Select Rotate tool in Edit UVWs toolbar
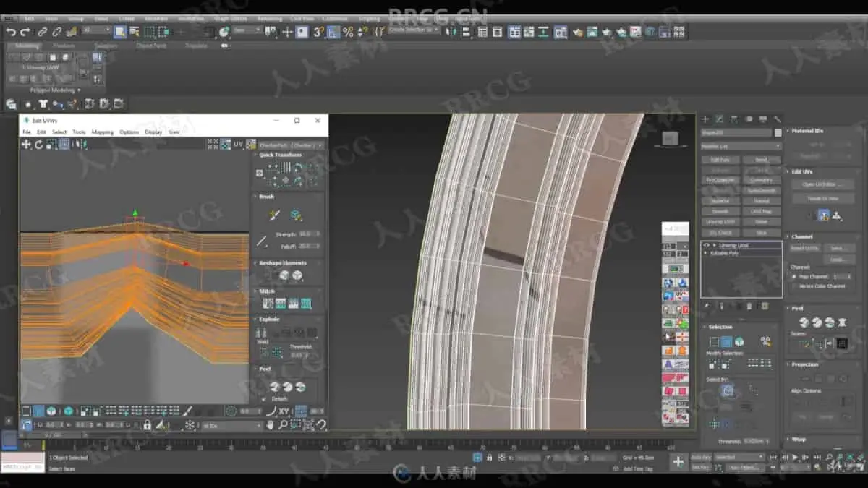This screenshot has height=488, width=868. pos(38,144)
